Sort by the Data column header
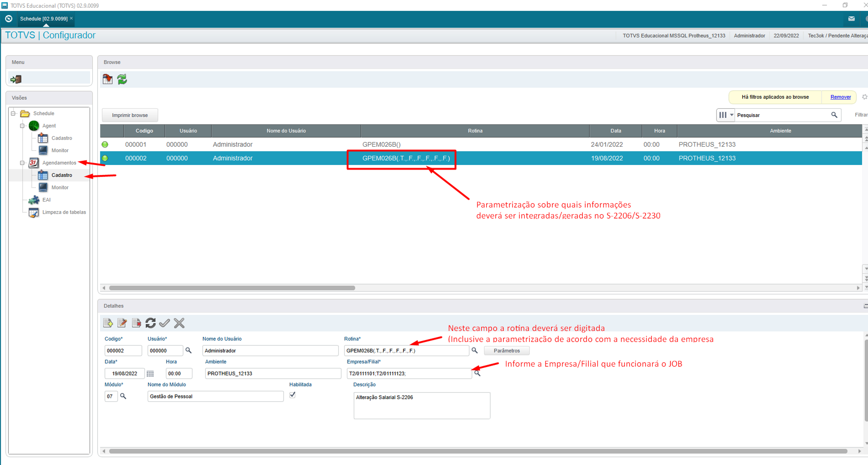This screenshot has height=465, width=868. pyautogui.click(x=615, y=131)
